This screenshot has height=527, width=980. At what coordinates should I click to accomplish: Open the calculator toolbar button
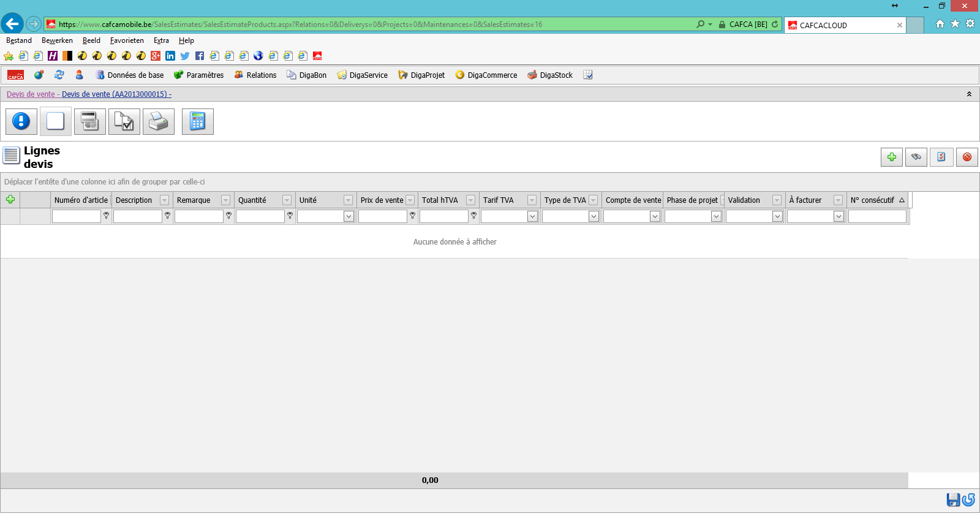click(x=198, y=121)
